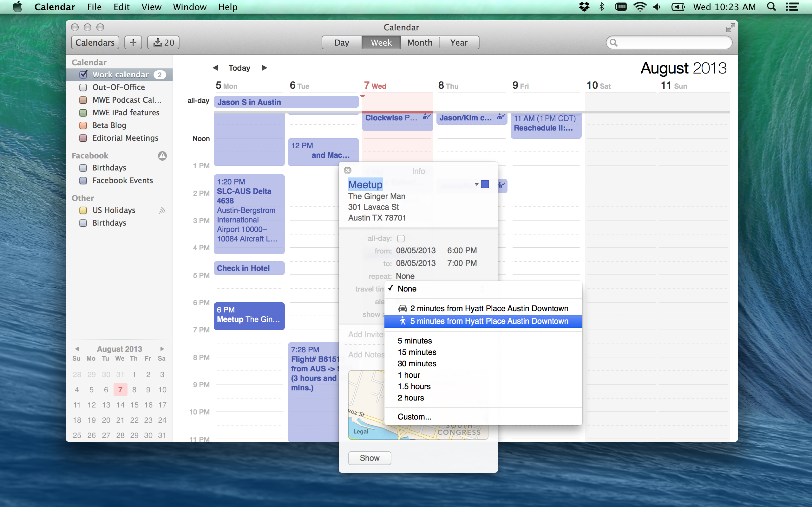812x507 pixels.
Task: Click the add new calendar event icon
Action: pyautogui.click(x=133, y=42)
